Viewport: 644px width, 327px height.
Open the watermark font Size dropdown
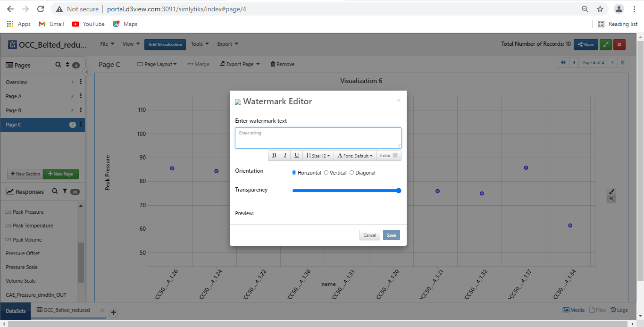pyautogui.click(x=318, y=156)
